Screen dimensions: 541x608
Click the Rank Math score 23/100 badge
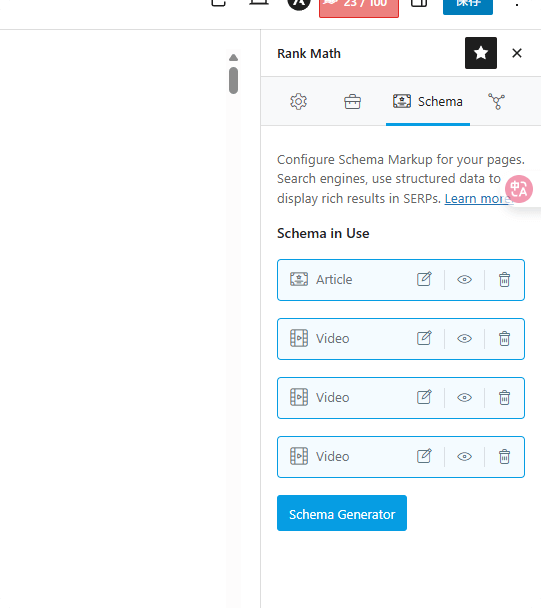coord(359,6)
